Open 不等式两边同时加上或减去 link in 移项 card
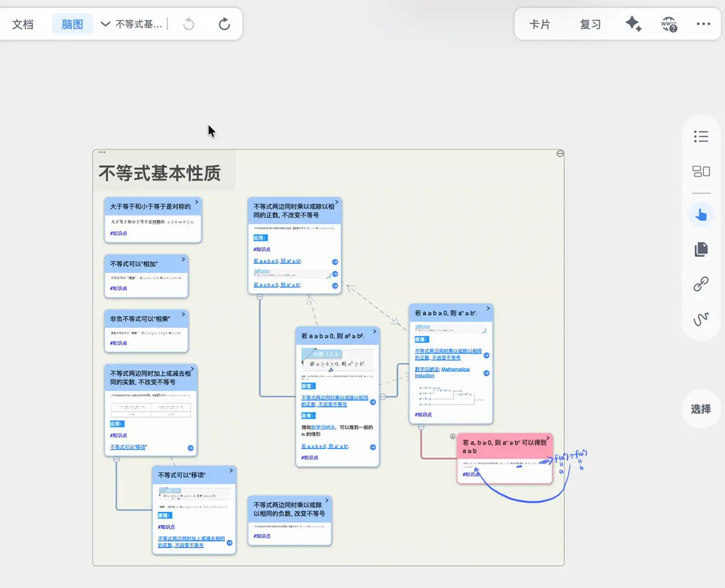Viewport: 725px width, 588px height. click(191, 542)
